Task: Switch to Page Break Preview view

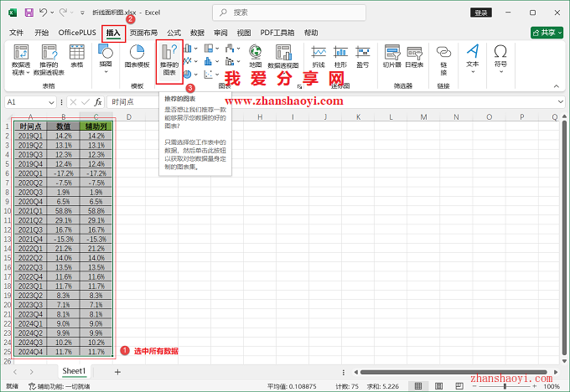Action: (x=459, y=386)
